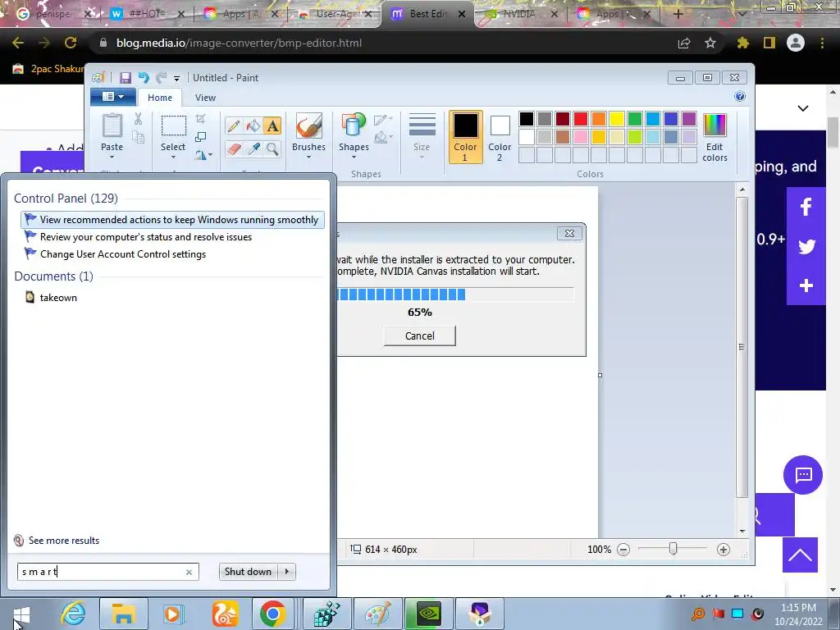Click the Chrome address bar URL

pyautogui.click(x=239, y=43)
